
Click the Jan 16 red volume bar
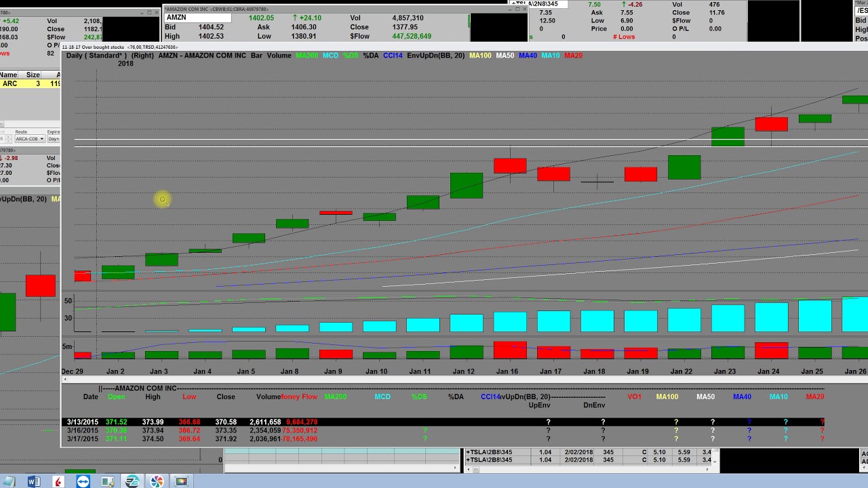[510, 350]
